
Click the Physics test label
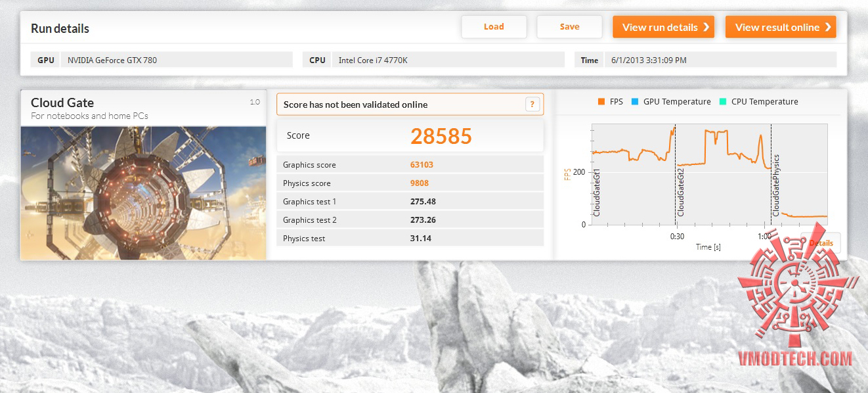pyautogui.click(x=304, y=239)
